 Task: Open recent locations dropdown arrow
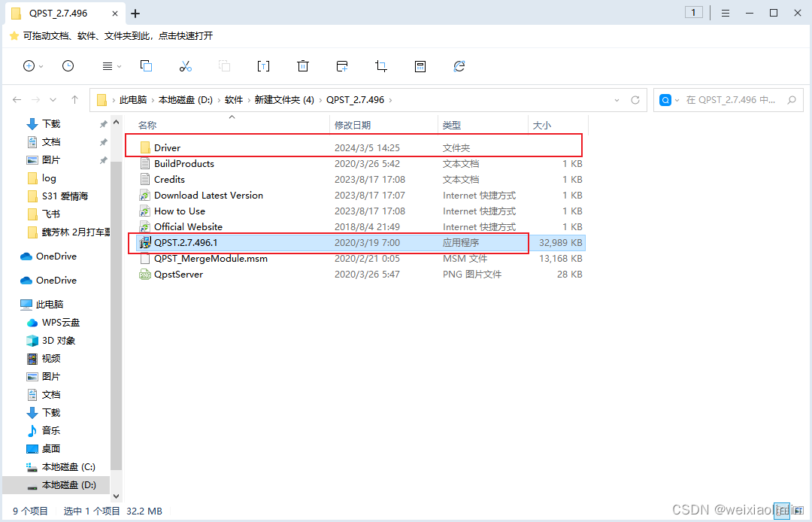[x=53, y=100]
